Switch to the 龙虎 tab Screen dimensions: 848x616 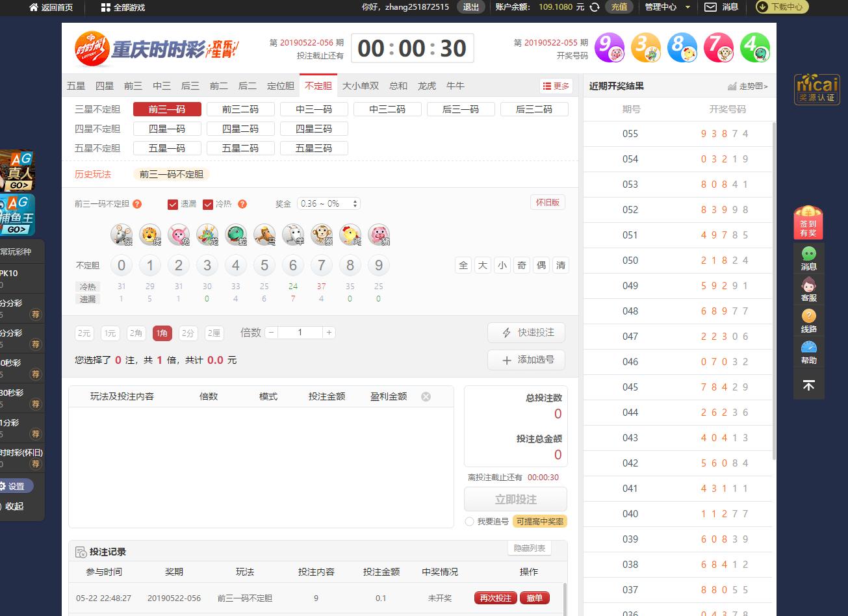coord(427,86)
